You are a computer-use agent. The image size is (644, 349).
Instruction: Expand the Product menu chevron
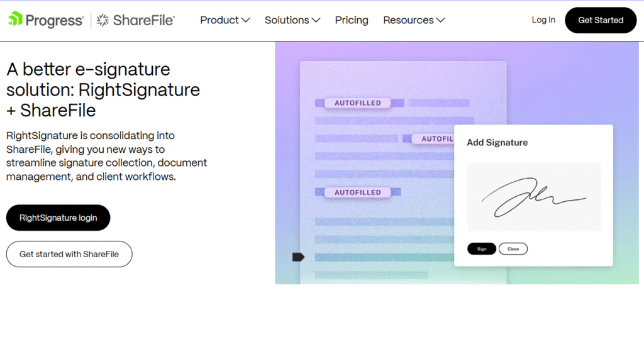pos(246,20)
